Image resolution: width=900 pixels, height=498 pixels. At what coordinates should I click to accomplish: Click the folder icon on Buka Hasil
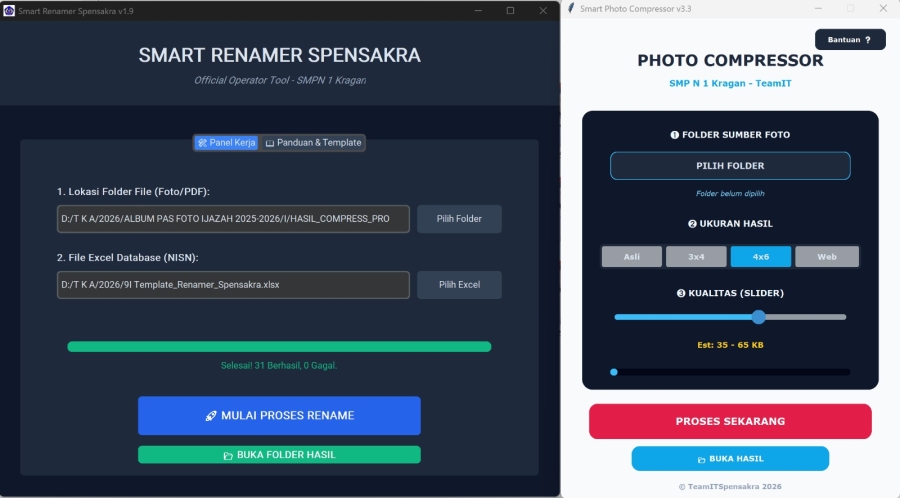coord(700,459)
